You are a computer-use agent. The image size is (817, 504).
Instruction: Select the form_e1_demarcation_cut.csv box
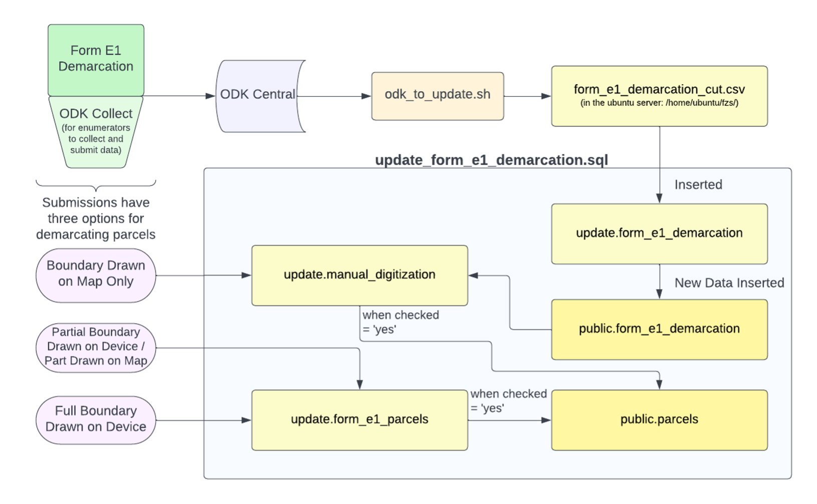click(x=659, y=96)
